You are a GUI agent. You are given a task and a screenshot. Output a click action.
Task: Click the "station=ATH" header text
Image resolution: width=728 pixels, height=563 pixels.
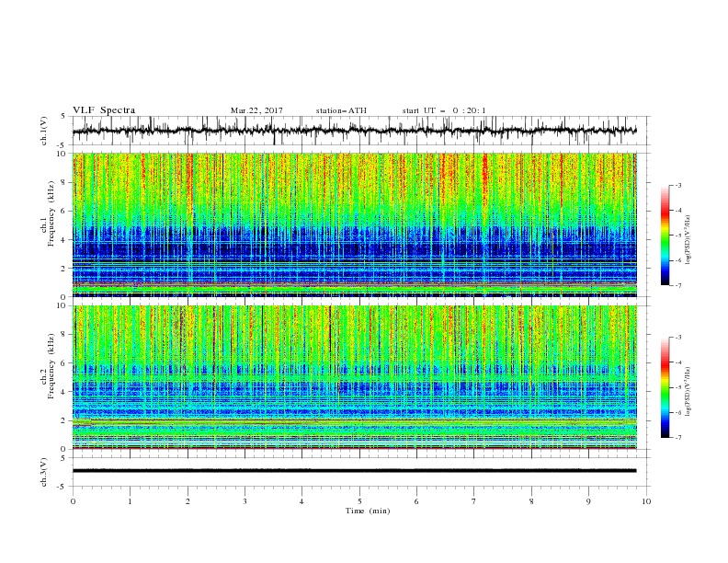click(341, 110)
